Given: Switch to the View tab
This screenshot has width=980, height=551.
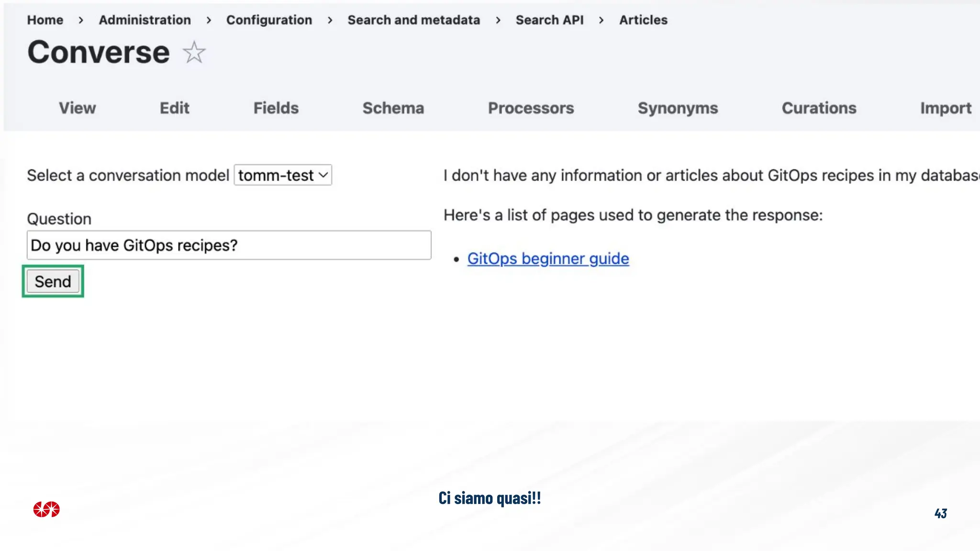Looking at the screenshot, I should click(77, 108).
